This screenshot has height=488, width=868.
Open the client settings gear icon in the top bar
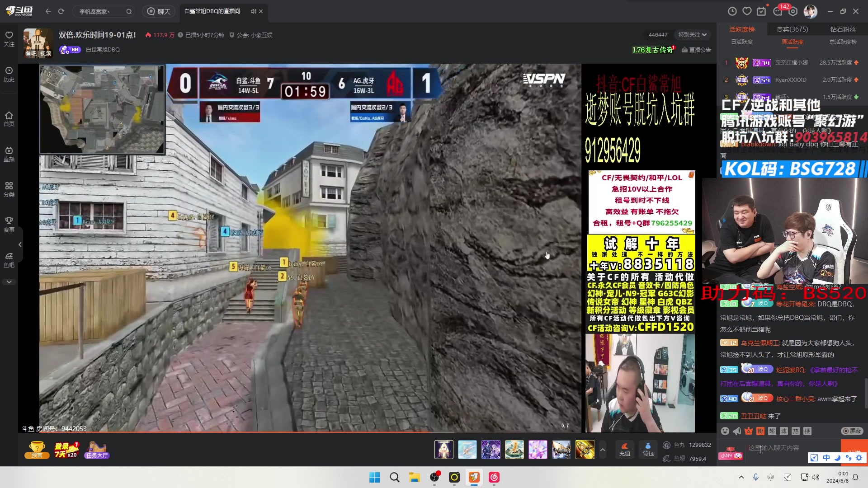(x=793, y=11)
